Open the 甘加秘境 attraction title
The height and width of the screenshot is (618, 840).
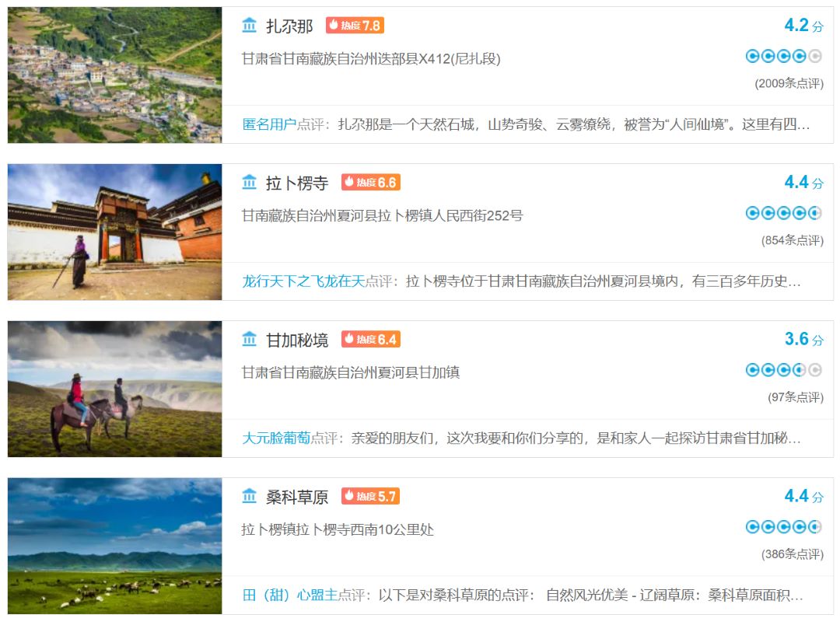point(297,340)
